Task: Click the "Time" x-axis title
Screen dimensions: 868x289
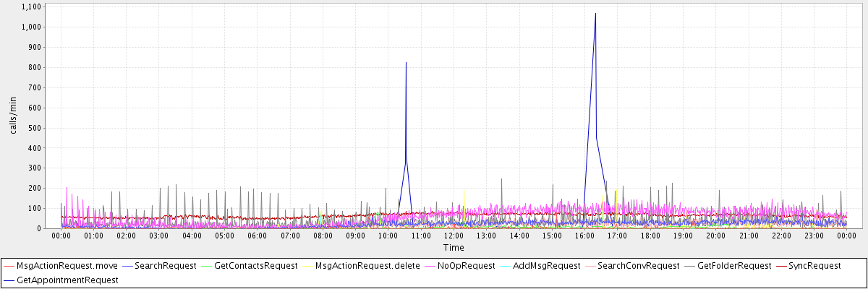Action: click(454, 248)
